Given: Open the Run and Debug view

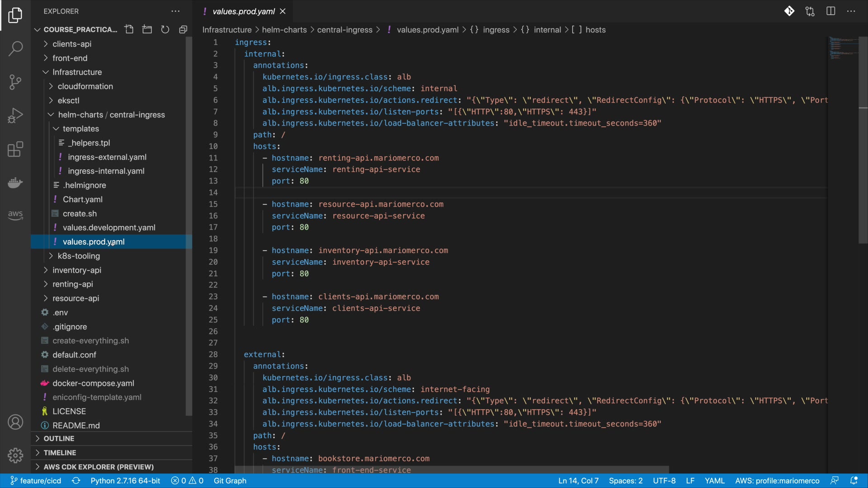Looking at the screenshot, I should pos(15,116).
